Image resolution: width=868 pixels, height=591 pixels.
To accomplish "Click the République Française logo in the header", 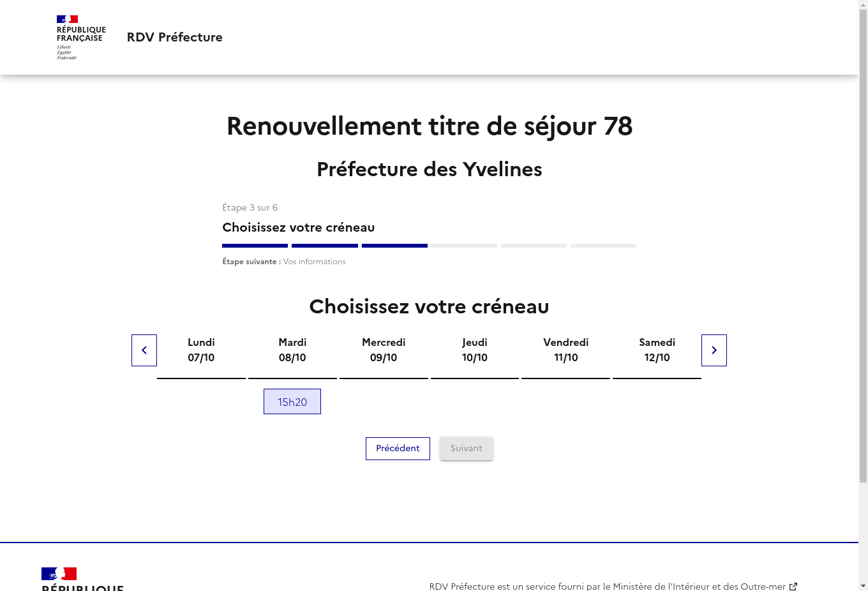I will pyautogui.click(x=81, y=38).
